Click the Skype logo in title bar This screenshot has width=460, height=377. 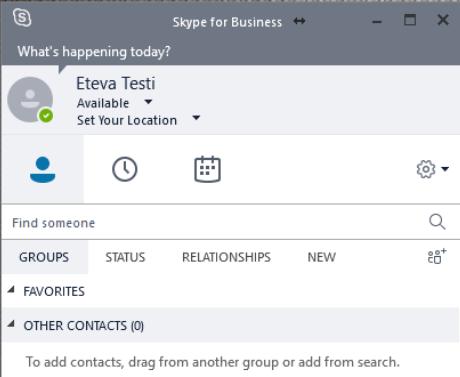pos(22,18)
